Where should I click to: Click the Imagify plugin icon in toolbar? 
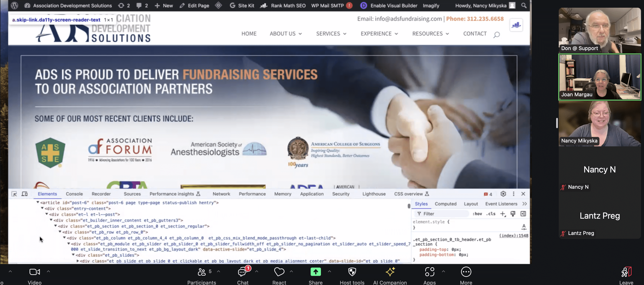pyautogui.click(x=431, y=6)
